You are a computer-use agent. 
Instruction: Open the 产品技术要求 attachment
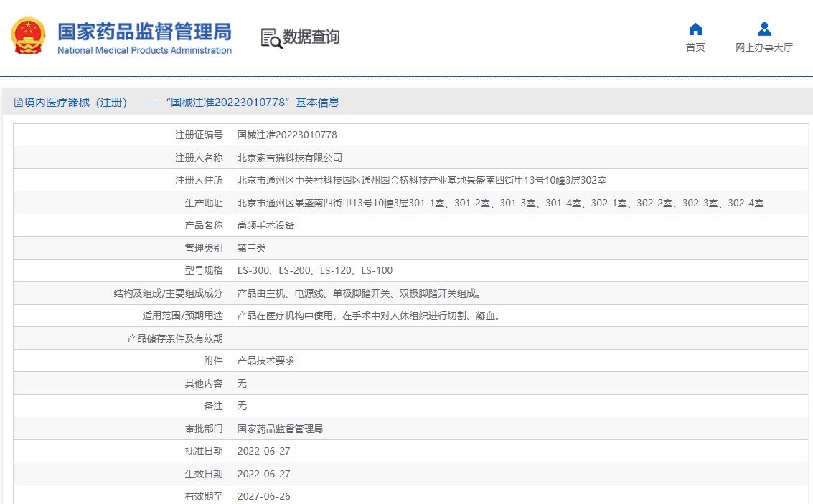pos(266,361)
